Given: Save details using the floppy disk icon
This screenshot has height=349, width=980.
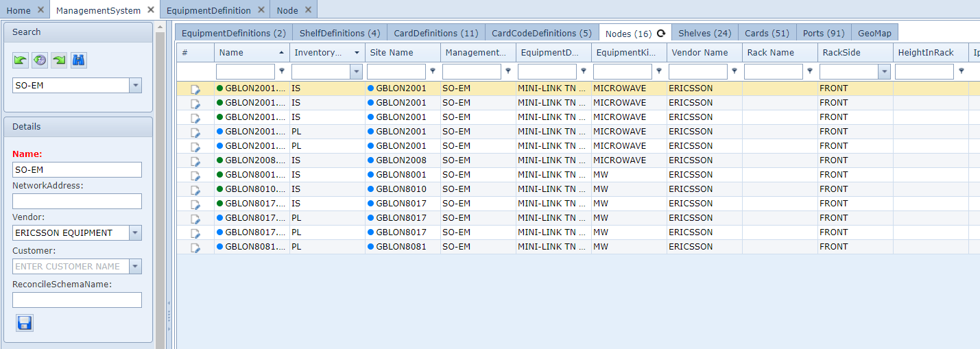Looking at the screenshot, I should pos(25,323).
